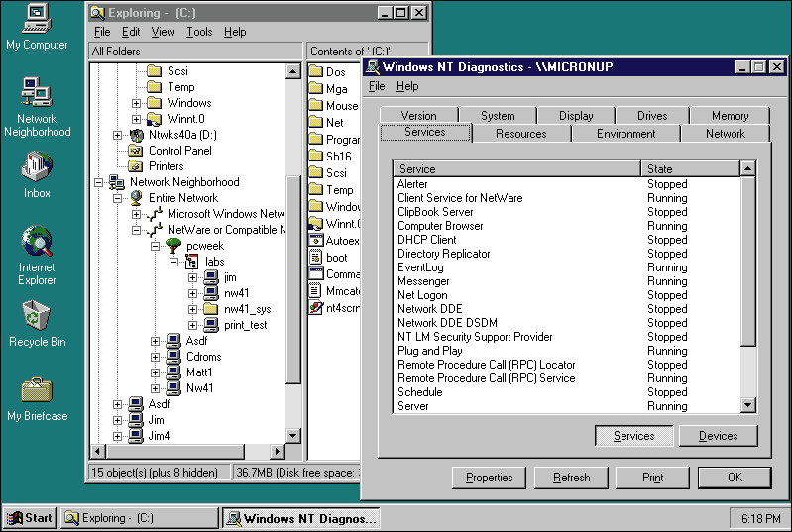The width and height of the screenshot is (792, 532).
Task: Select the EventLog service row
Action: coord(566,267)
